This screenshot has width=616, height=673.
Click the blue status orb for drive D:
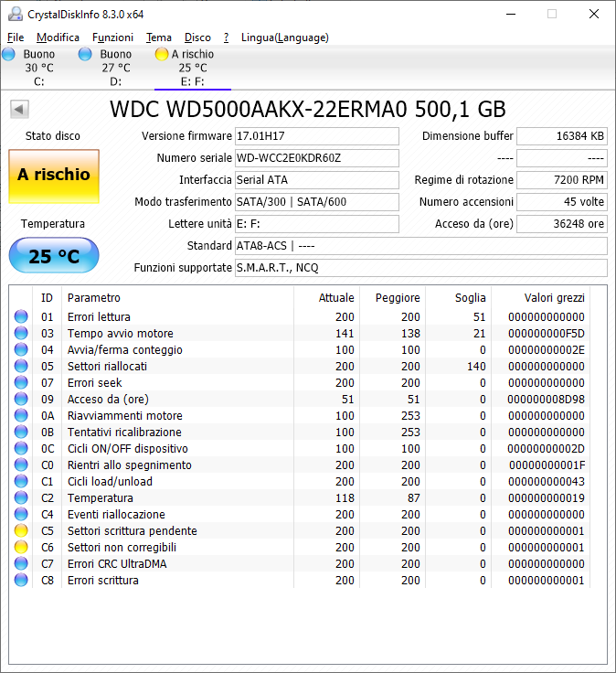tap(85, 54)
